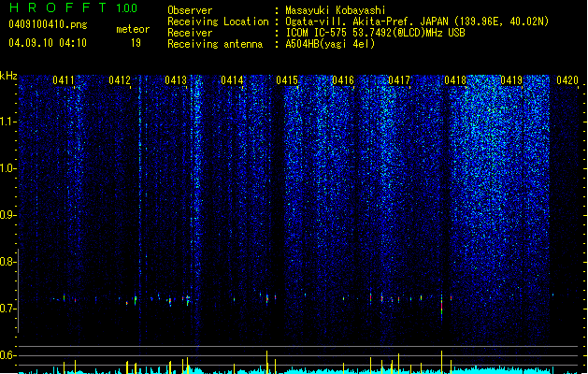
Task: Click the 0.7 kHz axis label
Action: point(7,309)
